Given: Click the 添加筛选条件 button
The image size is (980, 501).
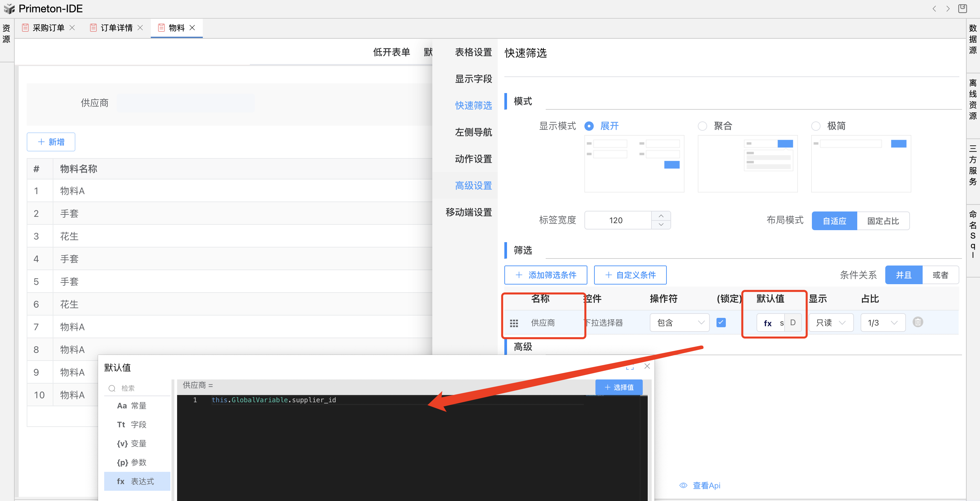Looking at the screenshot, I should (x=545, y=275).
